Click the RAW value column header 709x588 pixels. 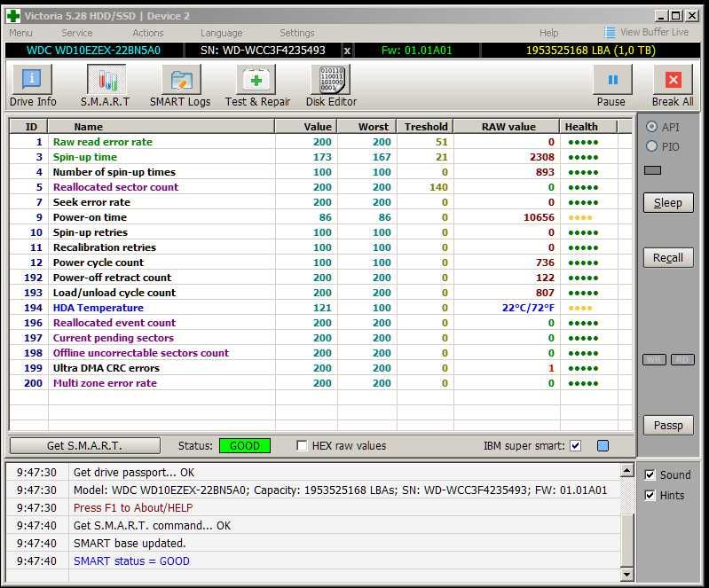(507, 127)
